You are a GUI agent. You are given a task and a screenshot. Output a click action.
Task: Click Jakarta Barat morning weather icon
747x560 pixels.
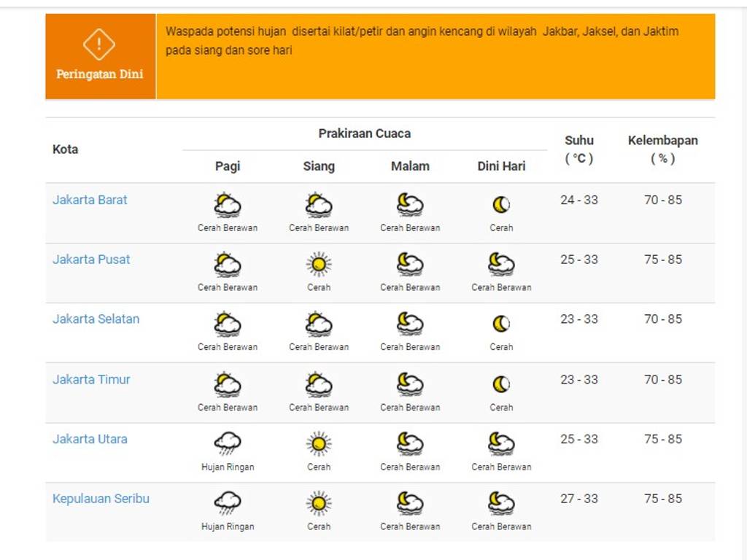[228, 205]
